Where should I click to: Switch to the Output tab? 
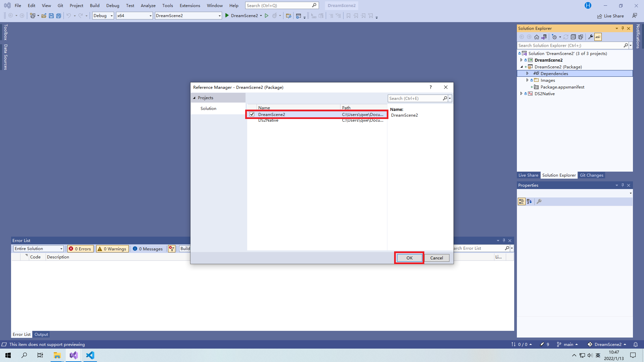[x=41, y=335]
